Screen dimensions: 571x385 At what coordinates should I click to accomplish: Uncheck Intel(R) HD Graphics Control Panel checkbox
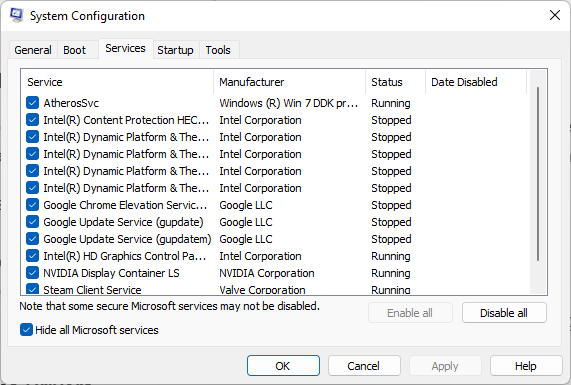coord(32,256)
